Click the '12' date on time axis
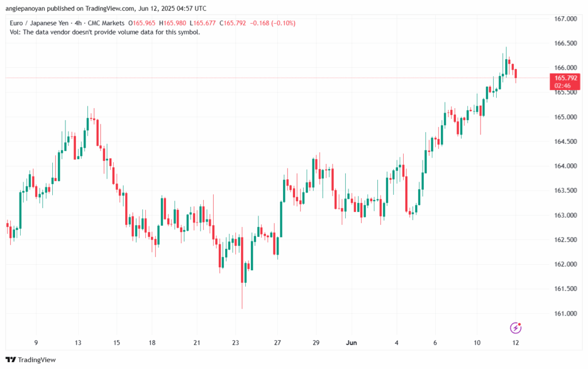 516,343
